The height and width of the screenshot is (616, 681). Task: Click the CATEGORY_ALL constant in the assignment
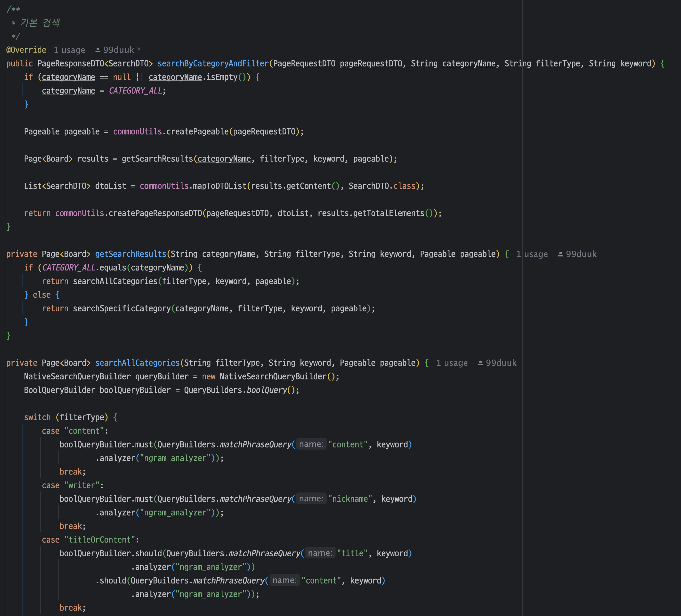(x=136, y=91)
